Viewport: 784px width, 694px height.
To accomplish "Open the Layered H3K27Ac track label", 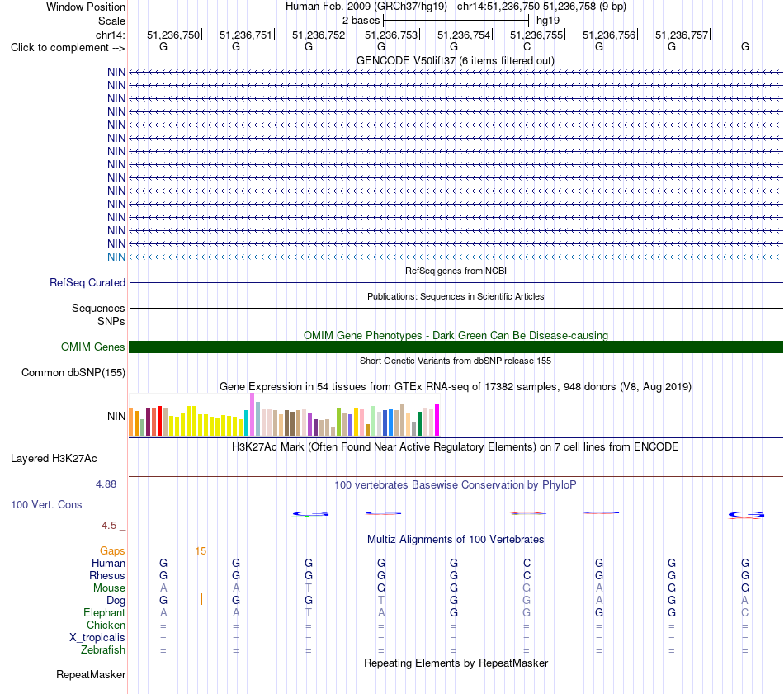I will [x=54, y=459].
